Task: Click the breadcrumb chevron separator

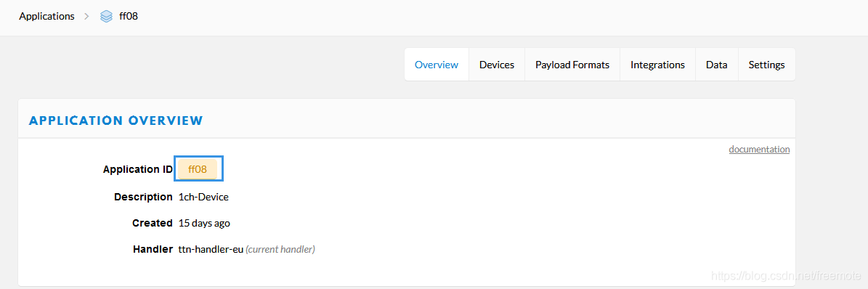Action: (86, 17)
